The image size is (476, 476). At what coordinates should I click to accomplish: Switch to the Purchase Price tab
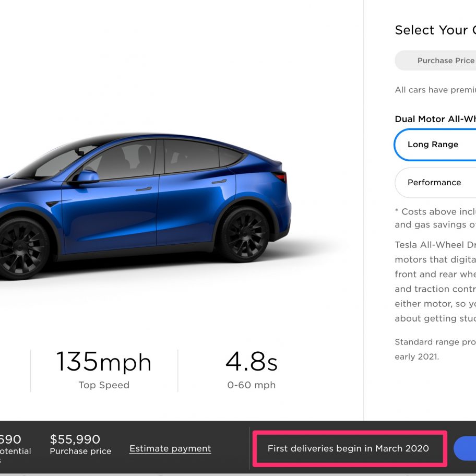tap(446, 61)
